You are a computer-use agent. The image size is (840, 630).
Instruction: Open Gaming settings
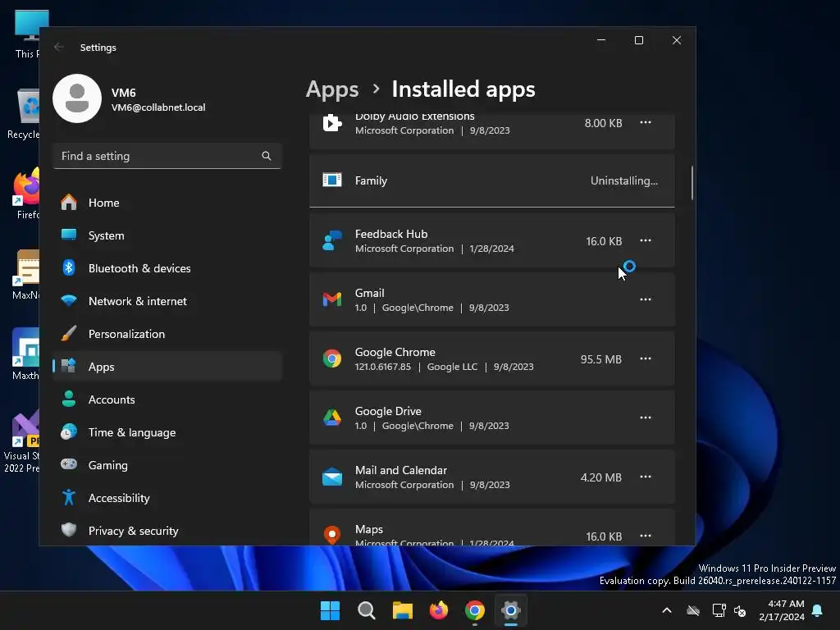click(167, 465)
